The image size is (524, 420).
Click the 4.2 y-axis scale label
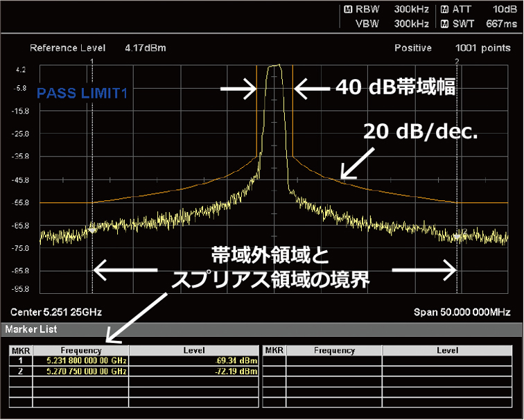pyautogui.click(x=20, y=70)
